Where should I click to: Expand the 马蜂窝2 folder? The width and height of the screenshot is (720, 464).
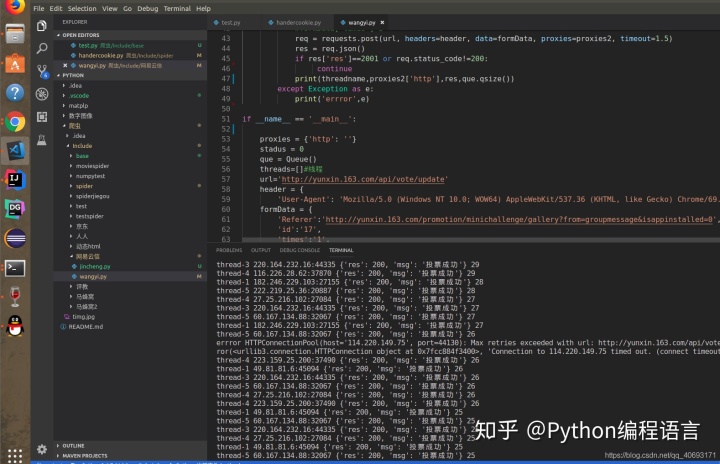[86, 306]
